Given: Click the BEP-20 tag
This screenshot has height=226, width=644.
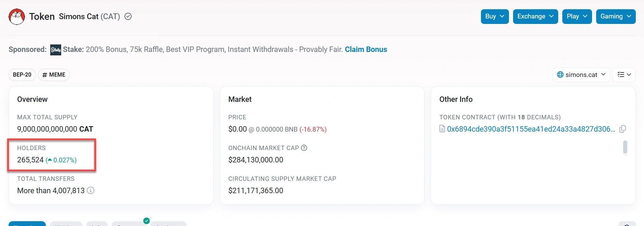Looking at the screenshot, I should coord(22,75).
